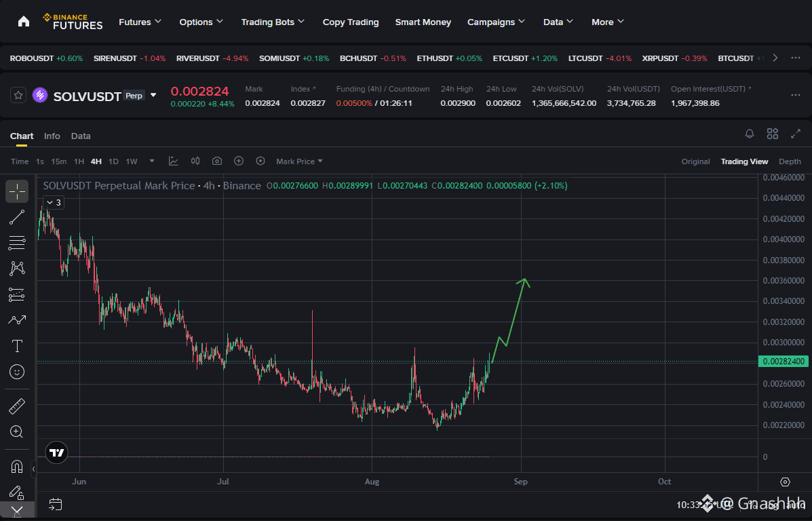Select the 1s timeframe
This screenshot has height=521, width=812.
[x=40, y=161]
